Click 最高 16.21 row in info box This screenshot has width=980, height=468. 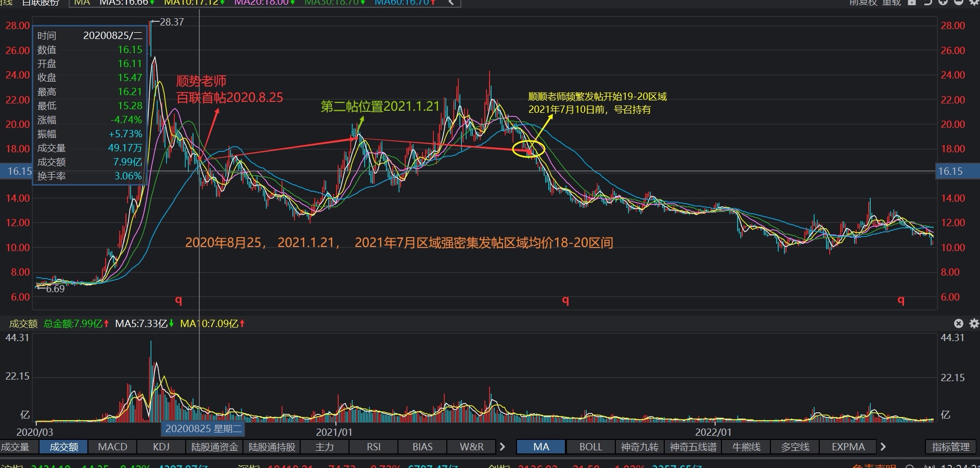[x=89, y=92]
